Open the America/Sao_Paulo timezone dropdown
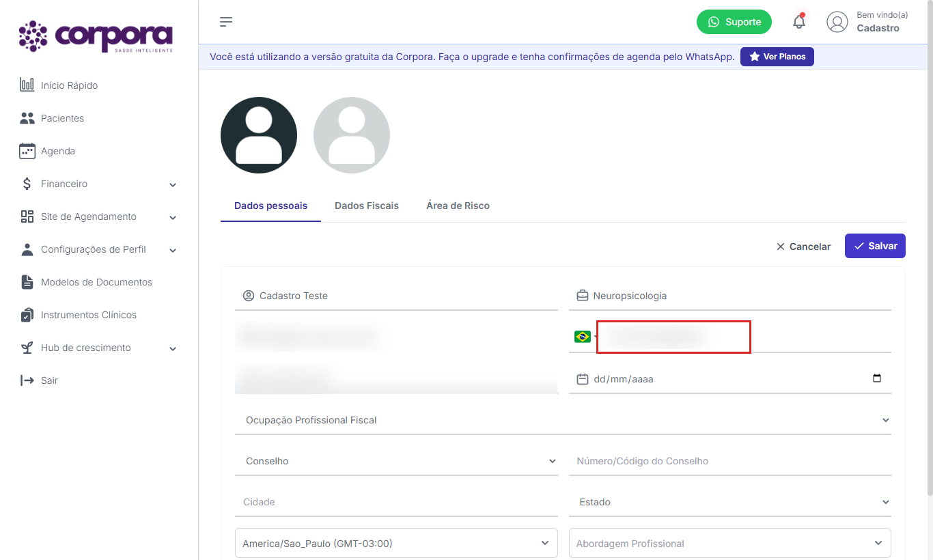This screenshot has width=933, height=560. 396,544
